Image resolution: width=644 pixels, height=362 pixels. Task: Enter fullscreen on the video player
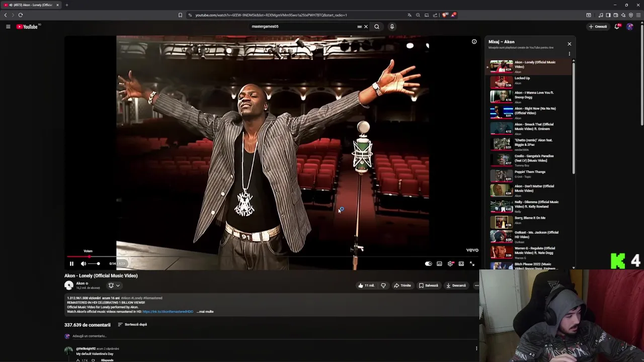pyautogui.click(x=472, y=263)
